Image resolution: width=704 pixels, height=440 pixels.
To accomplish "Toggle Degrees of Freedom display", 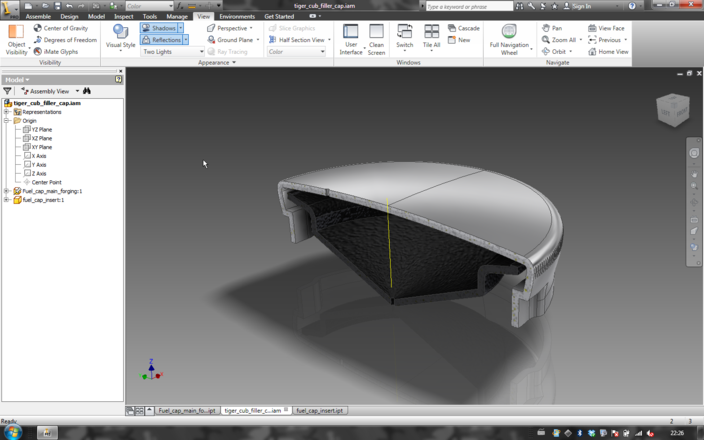I will [x=65, y=40].
